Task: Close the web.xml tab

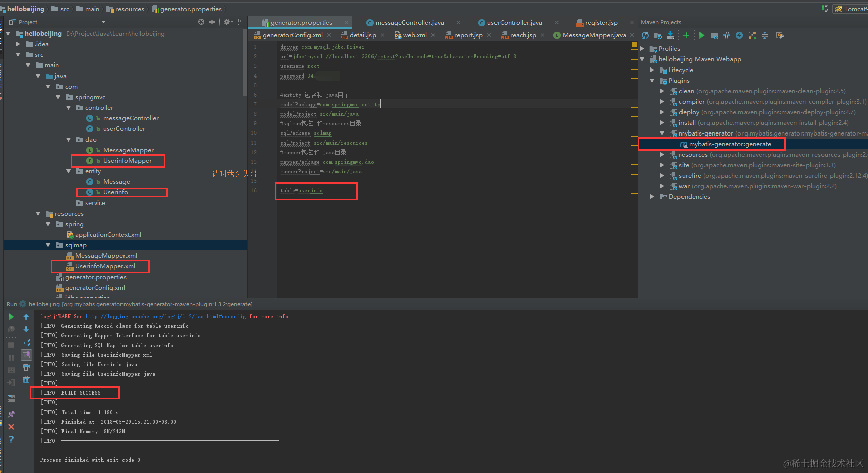Action: 433,35
